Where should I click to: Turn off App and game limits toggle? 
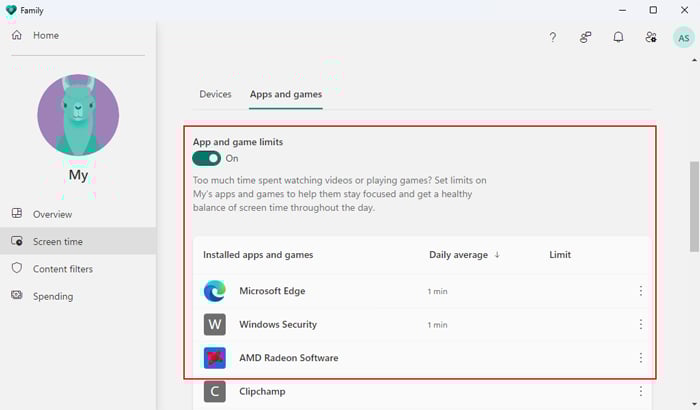click(207, 158)
